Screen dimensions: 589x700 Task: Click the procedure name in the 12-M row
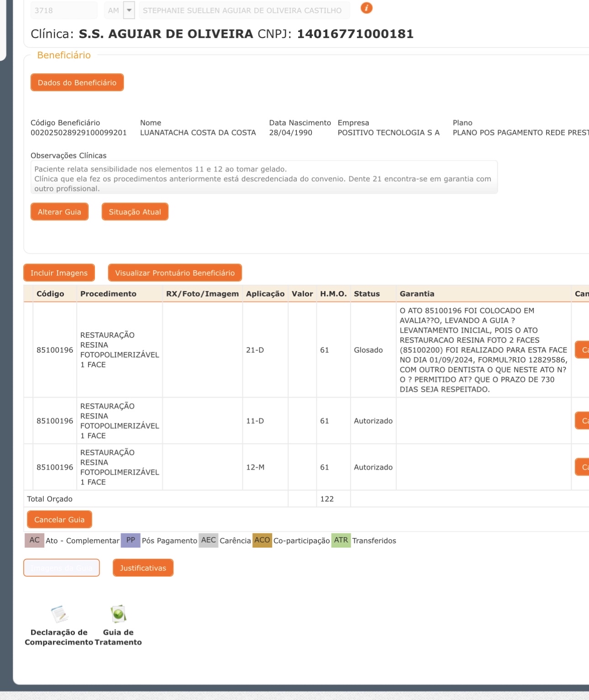tap(120, 467)
